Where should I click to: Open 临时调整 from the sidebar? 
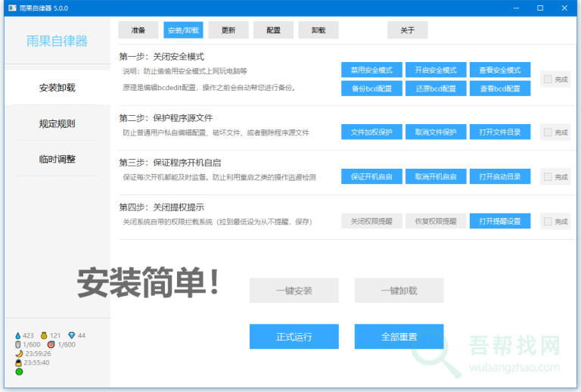(57, 159)
